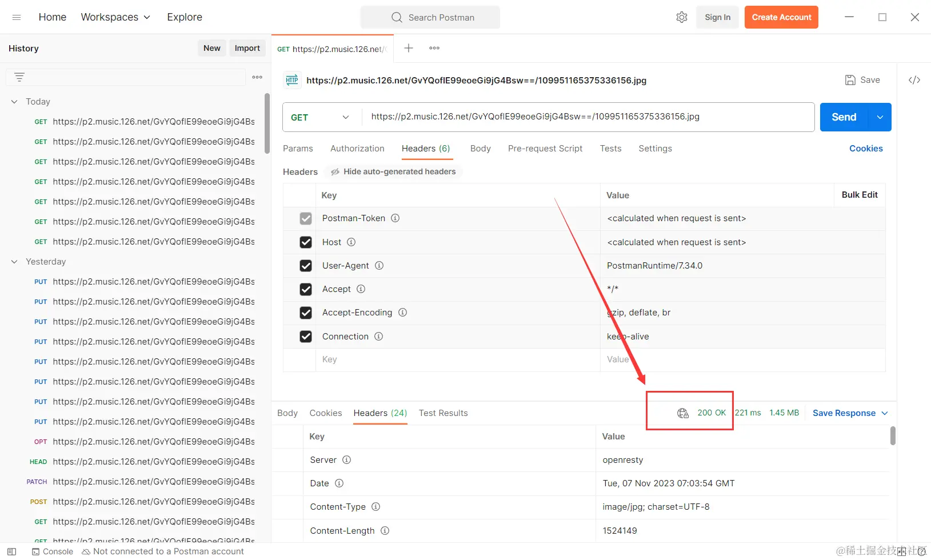Click the new header Key field
Viewport: 931px width, 560px height.
(x=458, y=360)
